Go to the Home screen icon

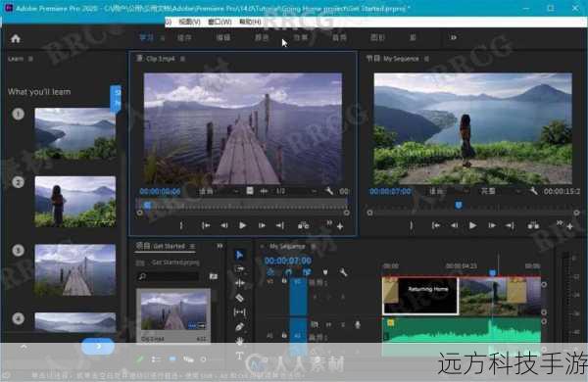[x=16, y=38]
